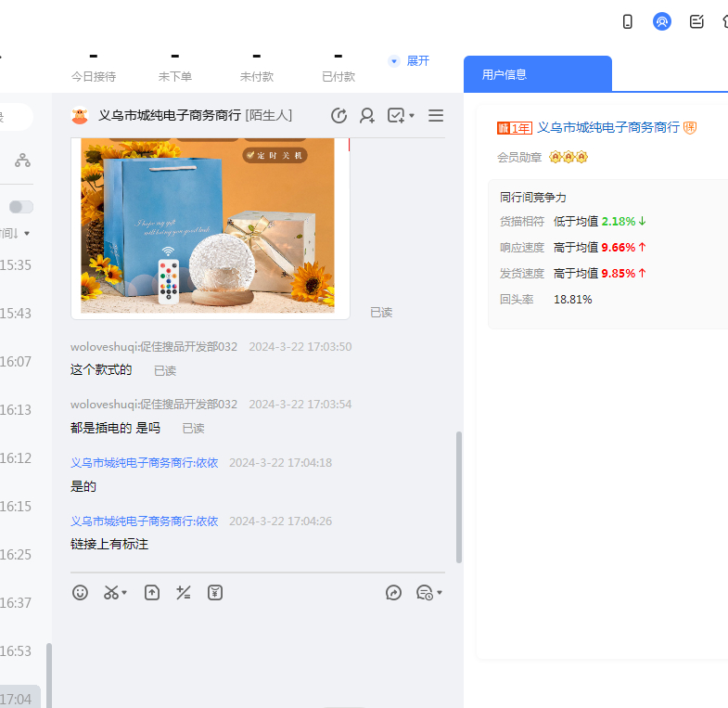728x708 pixels.
Task: Click the mobile phone icon at top
Action: point(628,21)
